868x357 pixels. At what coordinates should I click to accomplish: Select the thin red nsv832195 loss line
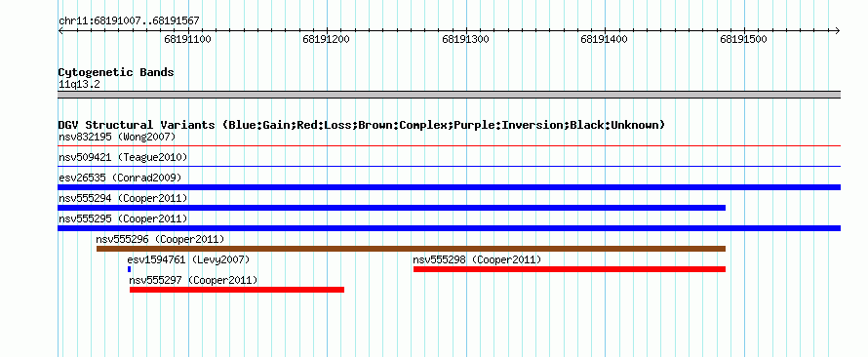[449, 146]
